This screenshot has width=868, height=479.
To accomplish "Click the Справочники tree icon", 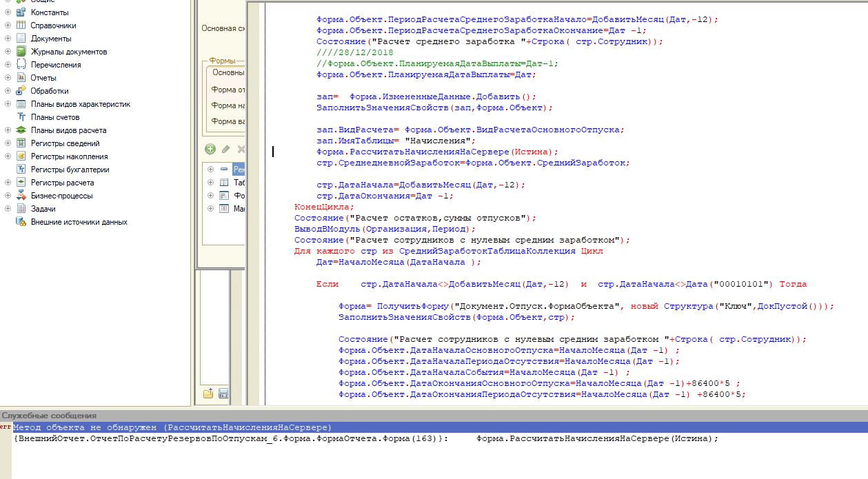I will tap(21, 26).
